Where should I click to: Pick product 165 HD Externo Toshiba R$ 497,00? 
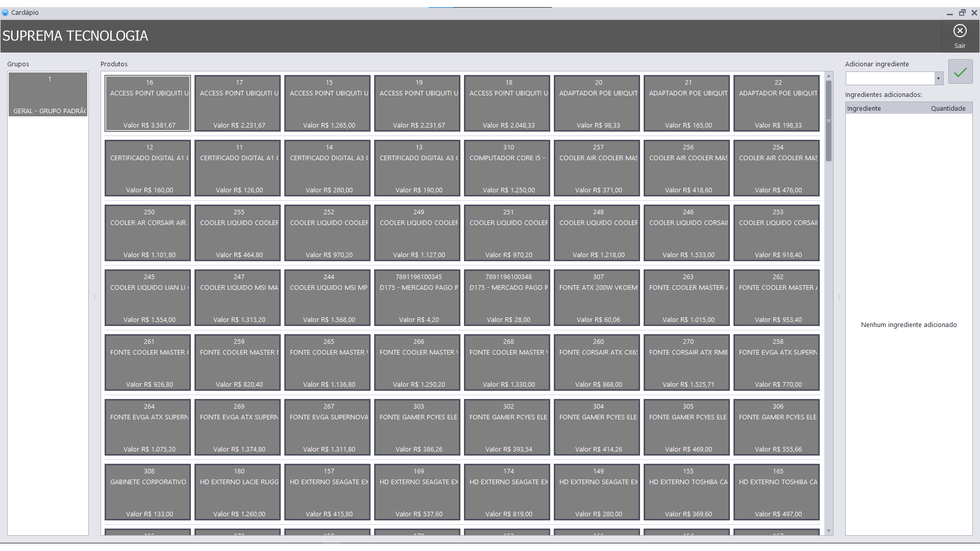(776, 492)
